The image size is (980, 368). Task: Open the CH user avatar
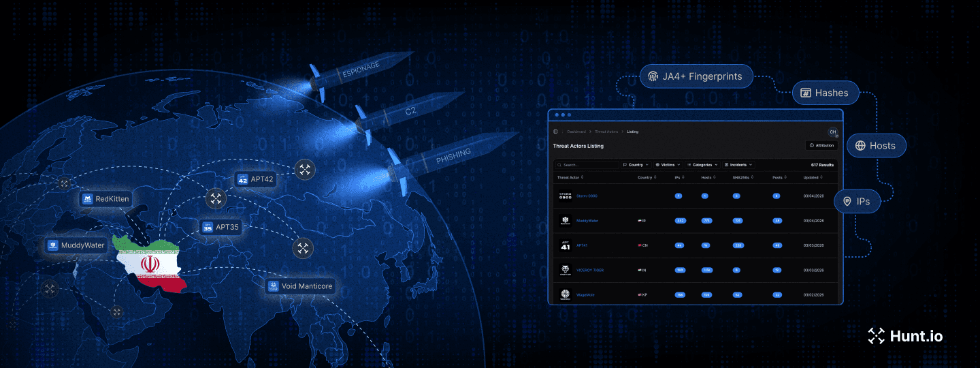(x=832, y=132)
